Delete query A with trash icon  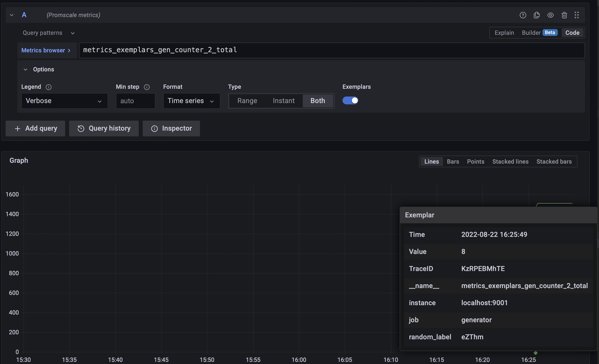564,15
